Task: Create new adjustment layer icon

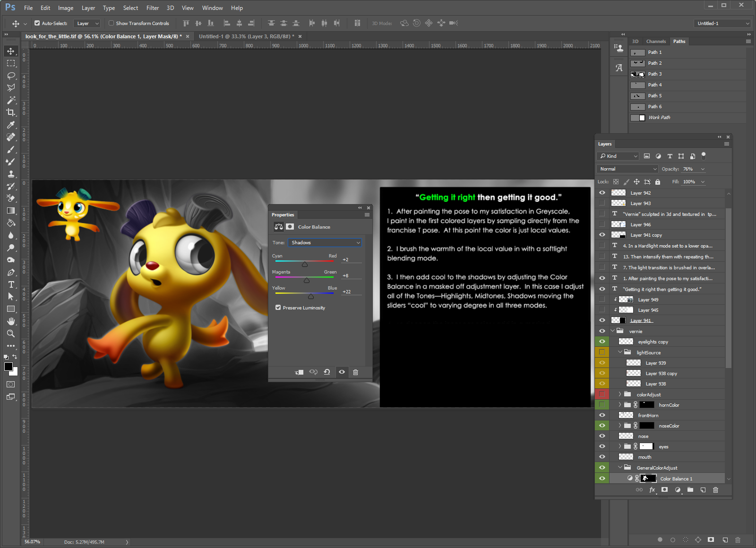Action: click(x=678, y=490)
